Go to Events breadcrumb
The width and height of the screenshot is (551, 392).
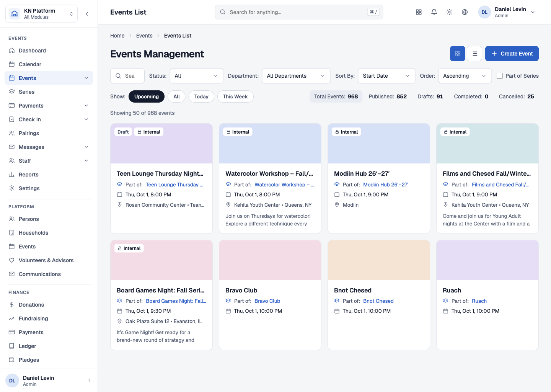tap(144, 36)
